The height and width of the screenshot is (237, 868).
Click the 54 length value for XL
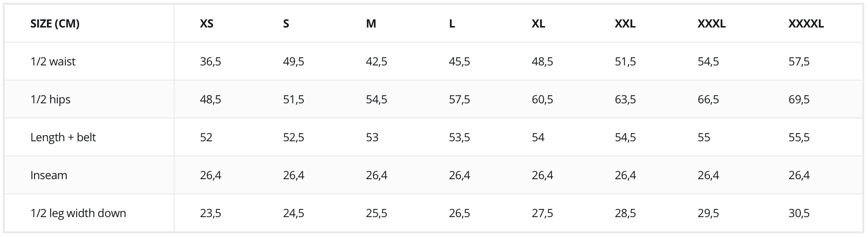pyautogui.click(x=538, y=137)
